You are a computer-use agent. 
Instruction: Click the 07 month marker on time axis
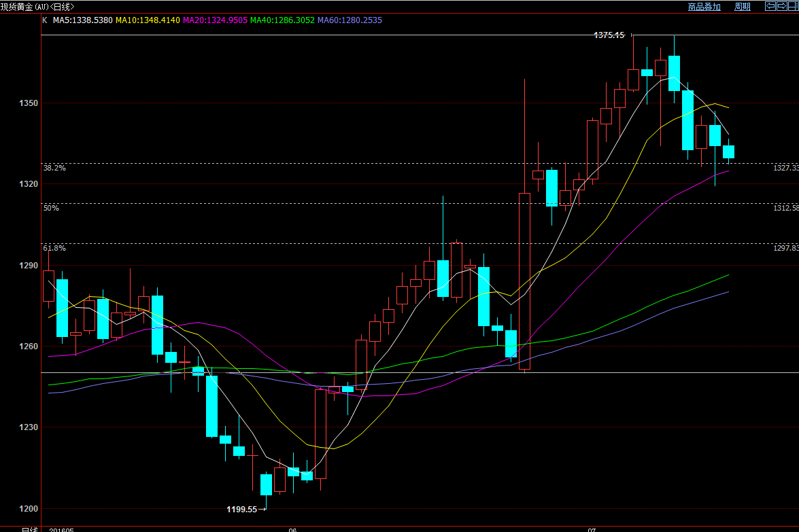pos(592,530)
